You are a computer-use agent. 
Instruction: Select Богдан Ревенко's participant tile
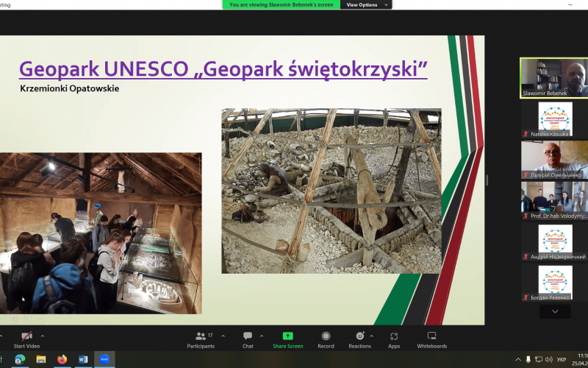coord(555,283)
